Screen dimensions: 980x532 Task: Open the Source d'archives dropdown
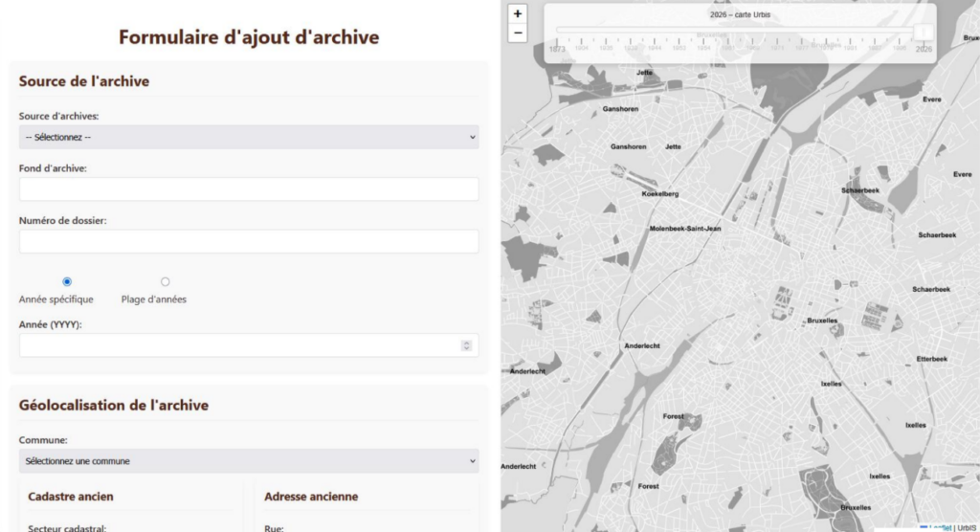pyautogui.click(x=249, y=137)
